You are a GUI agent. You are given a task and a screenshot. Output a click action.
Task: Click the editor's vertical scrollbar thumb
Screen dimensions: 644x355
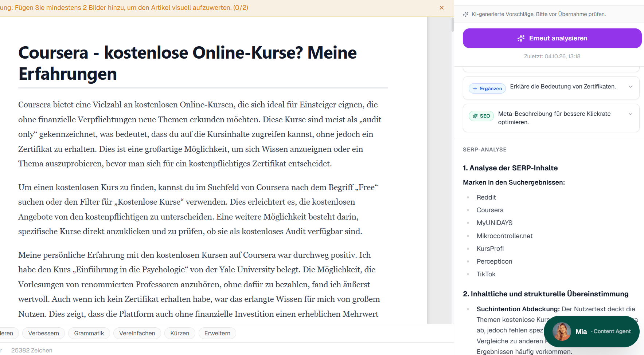click(x=452, y=25)
